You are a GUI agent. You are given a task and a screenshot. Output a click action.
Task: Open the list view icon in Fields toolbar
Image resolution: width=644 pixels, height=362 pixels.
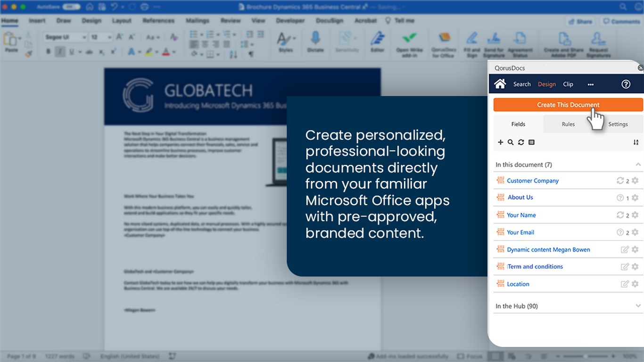[531, 142]
